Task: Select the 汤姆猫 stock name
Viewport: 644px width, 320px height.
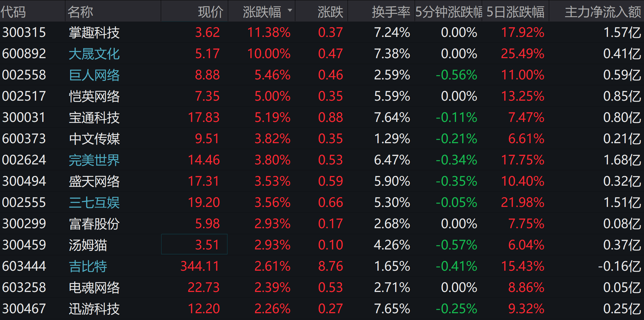Action: 88,245
